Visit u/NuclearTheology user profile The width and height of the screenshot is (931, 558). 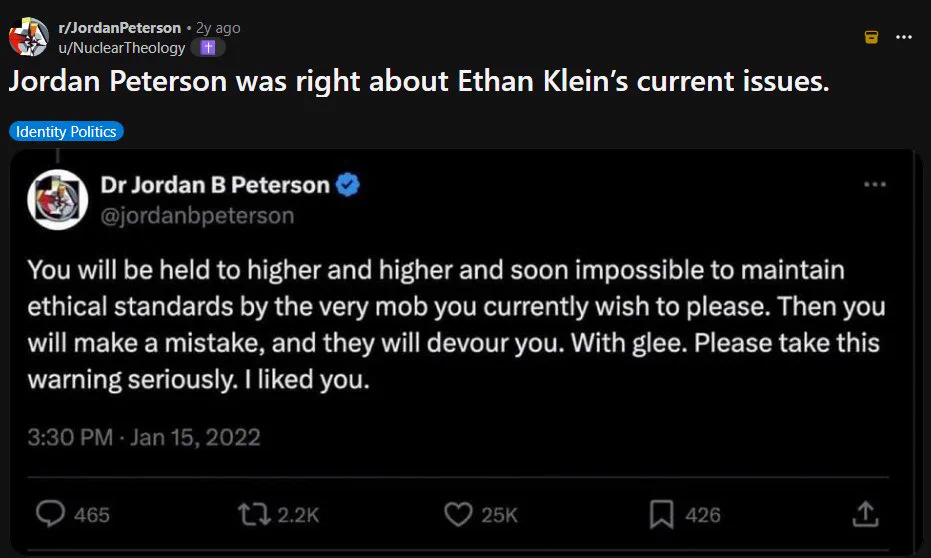tap(122, 47)
